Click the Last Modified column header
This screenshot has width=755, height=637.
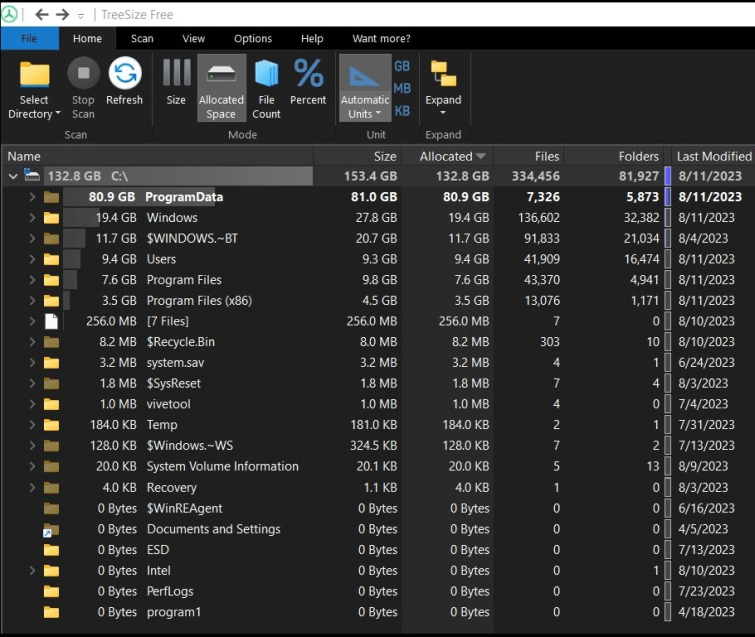tap(713, 156)
